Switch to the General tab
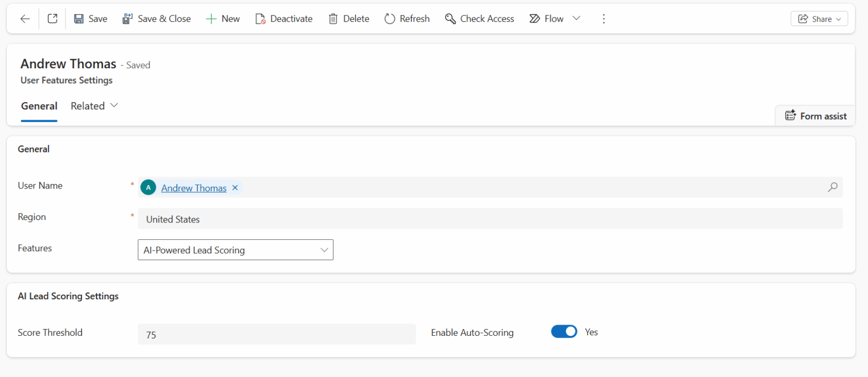The width and height of the screenshot is (868, 377). 39,106
